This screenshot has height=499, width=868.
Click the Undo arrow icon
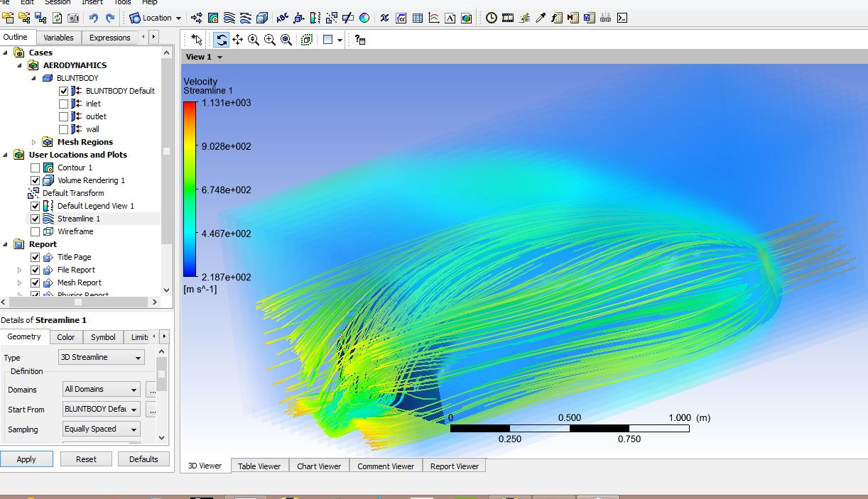coord(94,18)
